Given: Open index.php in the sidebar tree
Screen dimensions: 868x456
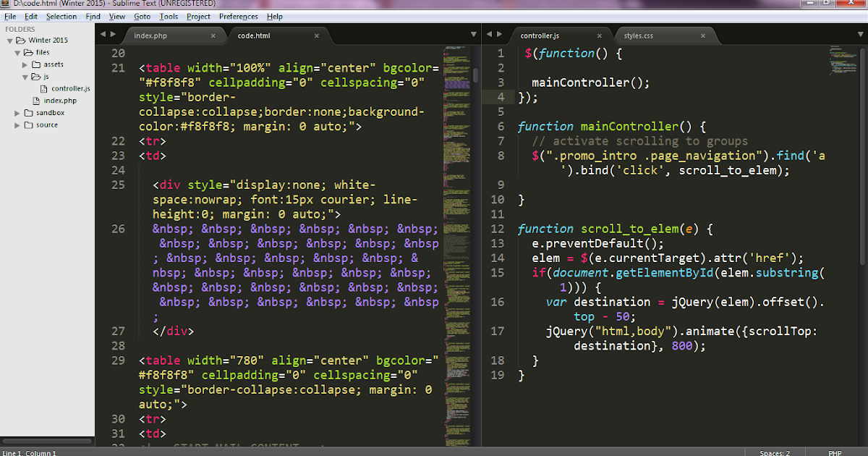Looking at the screenshot, I should (59, 101).
